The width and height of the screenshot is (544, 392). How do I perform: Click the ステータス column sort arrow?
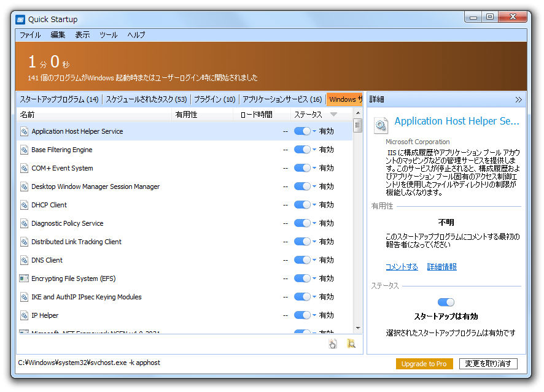(x=333, y=114)
